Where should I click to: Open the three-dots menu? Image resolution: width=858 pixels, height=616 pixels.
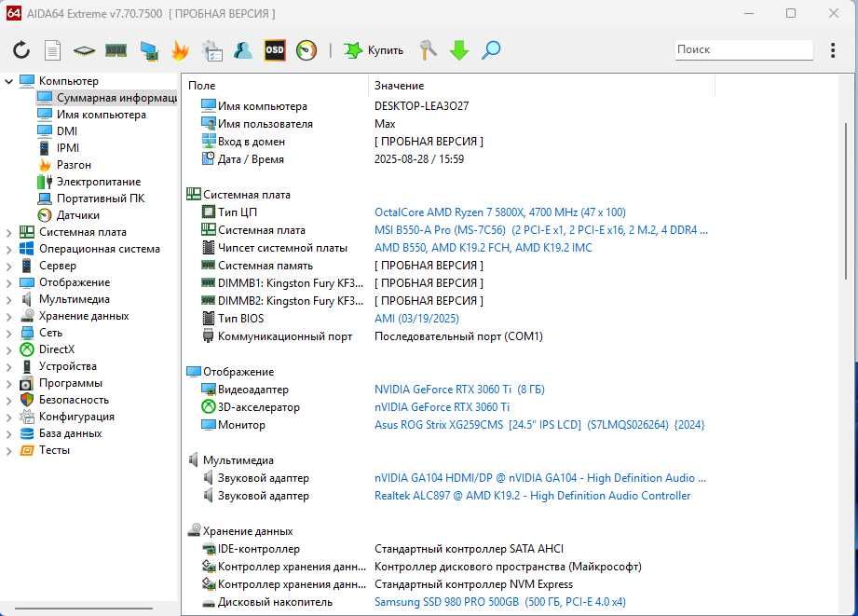(832, 50)
